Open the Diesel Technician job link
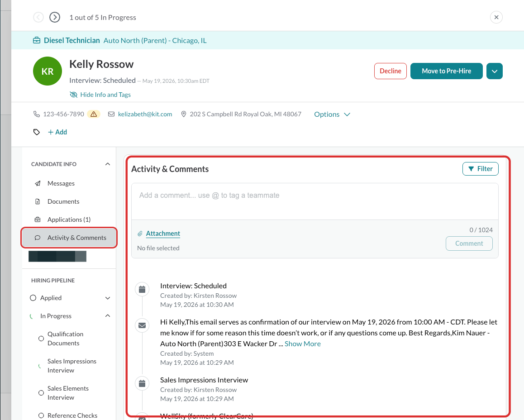Viewport: 524px width, 420px height. (72, 40)
